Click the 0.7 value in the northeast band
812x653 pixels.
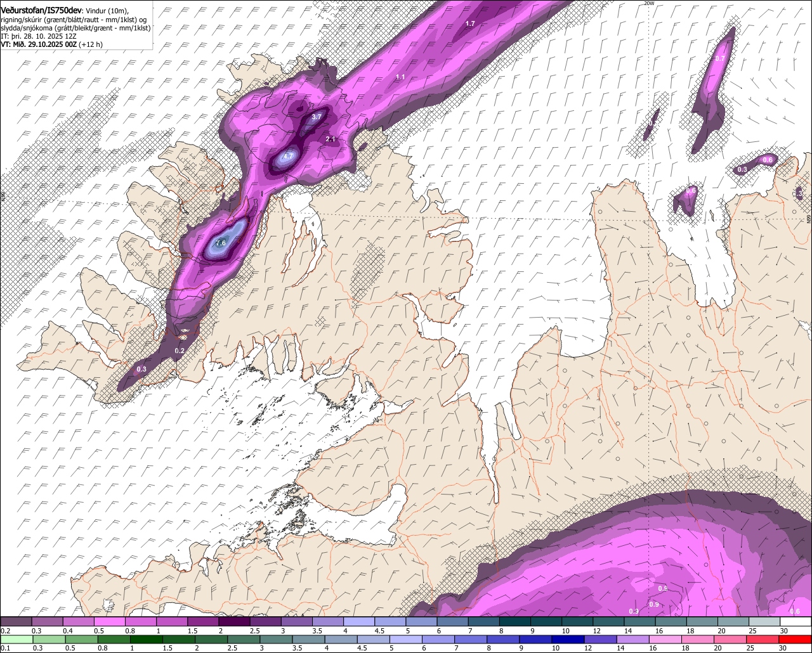pyautogui.click(x=720, y=58)
